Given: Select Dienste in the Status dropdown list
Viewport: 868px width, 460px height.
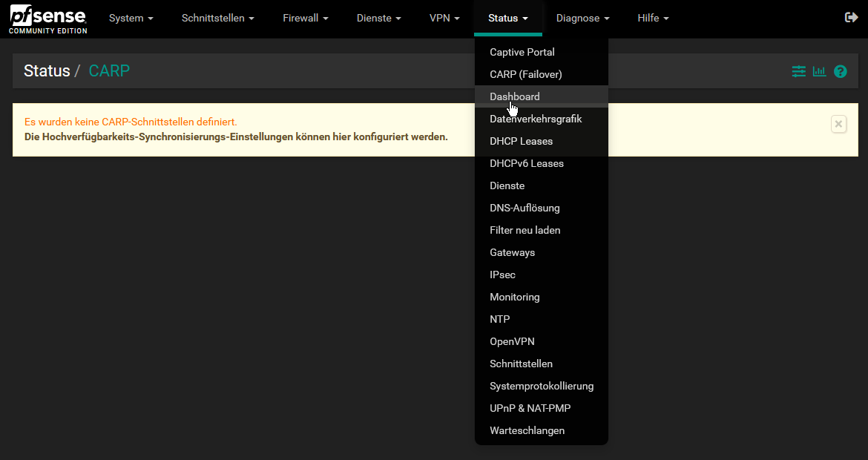Looking at the screenshot, I should [542, 185].
